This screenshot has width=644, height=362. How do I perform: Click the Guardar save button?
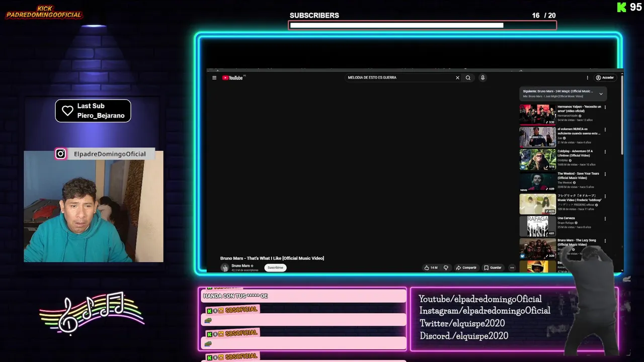point(493,267)
